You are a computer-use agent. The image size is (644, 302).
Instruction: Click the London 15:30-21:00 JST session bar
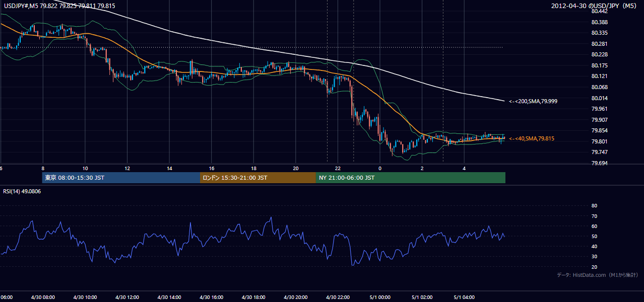pyautogui.click(x=258, y=178)
